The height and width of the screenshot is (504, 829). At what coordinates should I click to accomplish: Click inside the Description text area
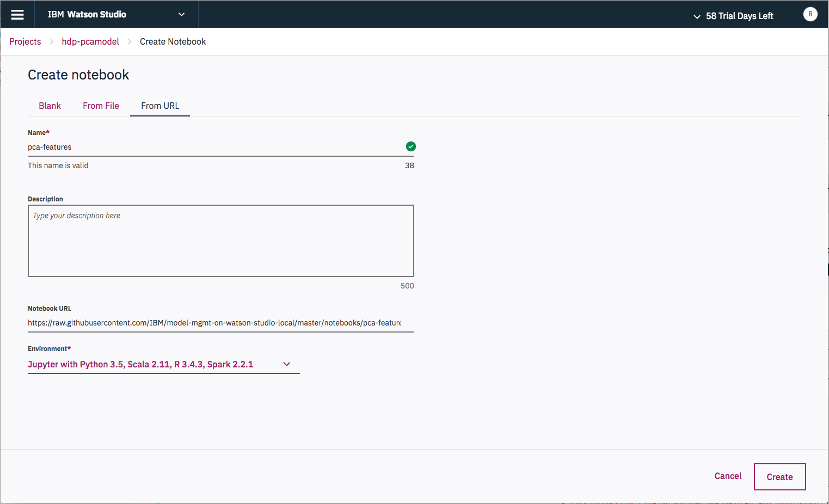(221, 241)
